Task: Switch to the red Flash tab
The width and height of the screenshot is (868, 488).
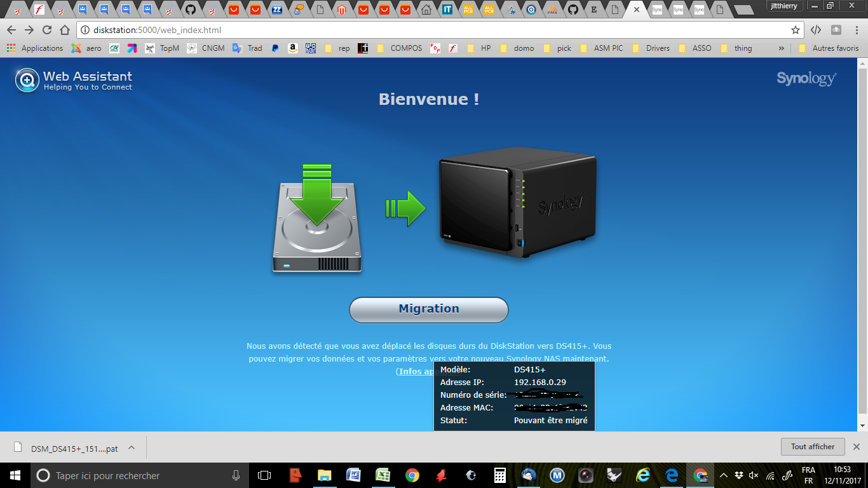Action: (39, 10)
